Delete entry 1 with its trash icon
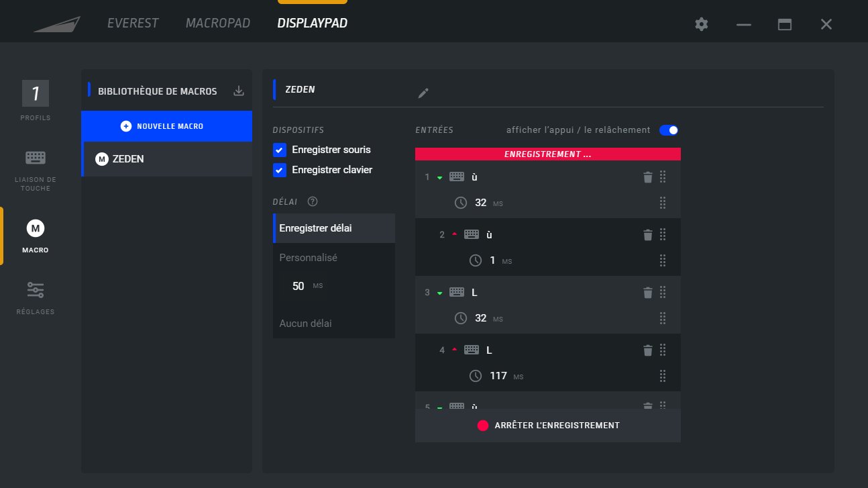Viewport: 868px width, 488px height. (x=647, y=177)
